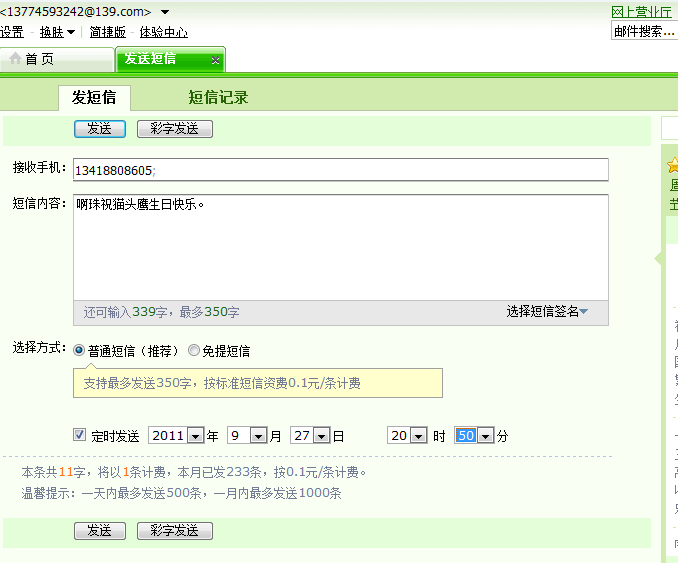The height and width of the screenshot is (563, 678).
Task: Select the 发送短信 tab
Action: [x=170, y=59]
